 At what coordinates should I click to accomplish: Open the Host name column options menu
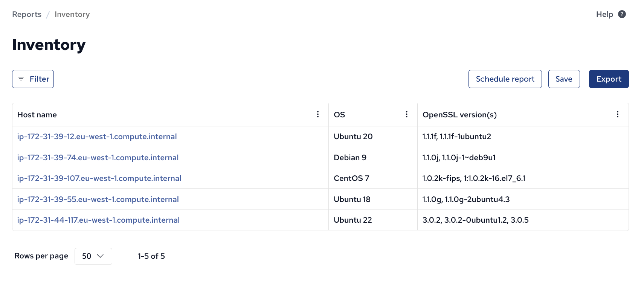click(318, 114)
